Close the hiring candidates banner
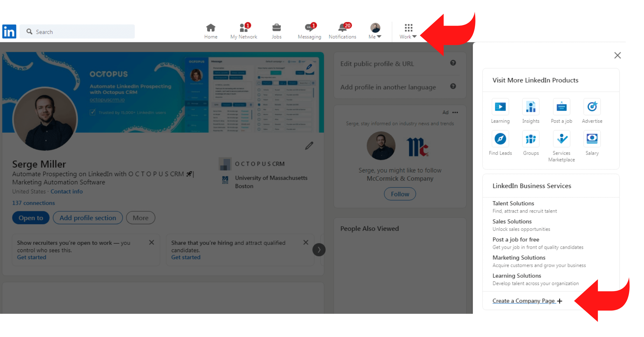644x337 pixels. 306,243
